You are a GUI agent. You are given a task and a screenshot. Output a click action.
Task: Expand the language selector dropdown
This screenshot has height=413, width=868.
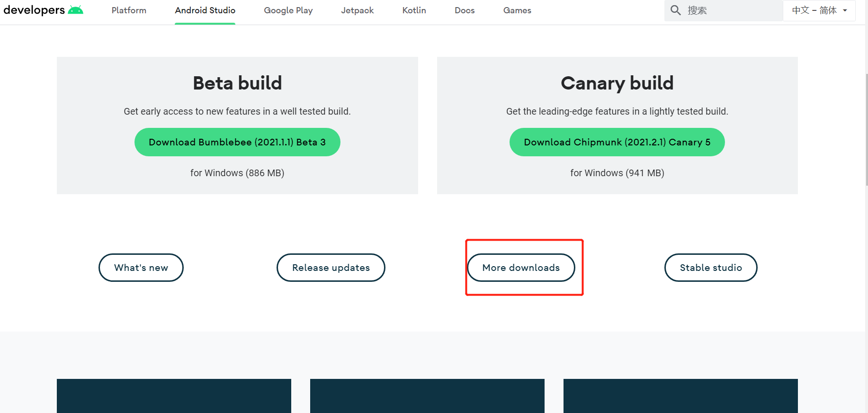tap(819, 10)
